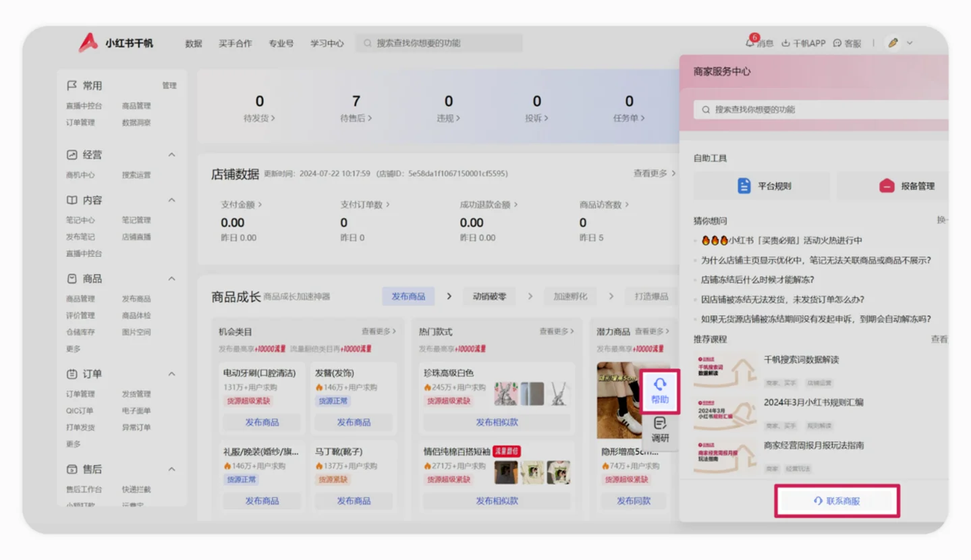Open 支付金额 metric details
Image resolution: width=971 pixels, height=560 pixels.
tap(241, 204)
